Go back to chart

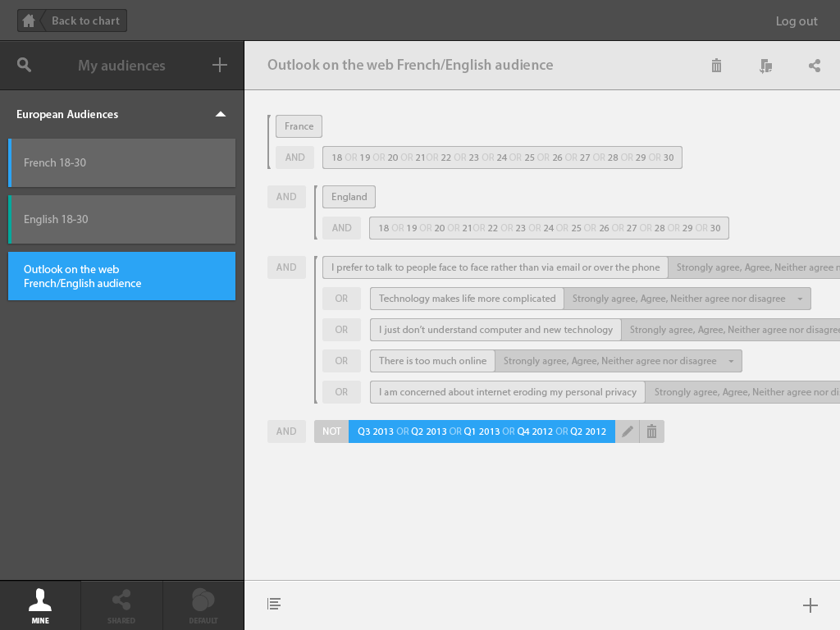pyautogui.click(x=85, y=21)
